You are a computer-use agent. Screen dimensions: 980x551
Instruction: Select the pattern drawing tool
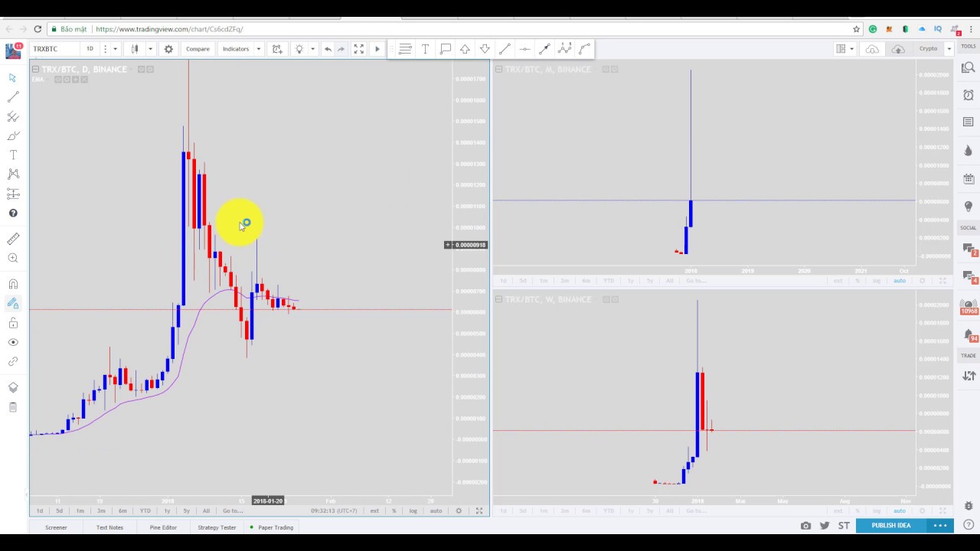click(13, 174)
